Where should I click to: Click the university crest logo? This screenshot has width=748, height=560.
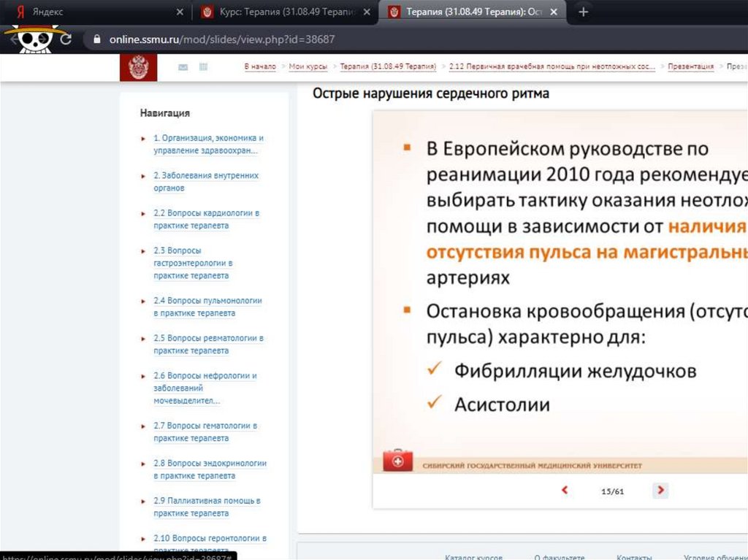click(x=138, y=68)
